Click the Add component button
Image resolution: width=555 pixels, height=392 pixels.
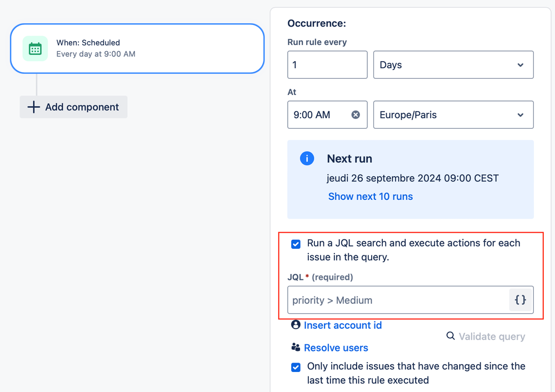[x=74, y=107]
